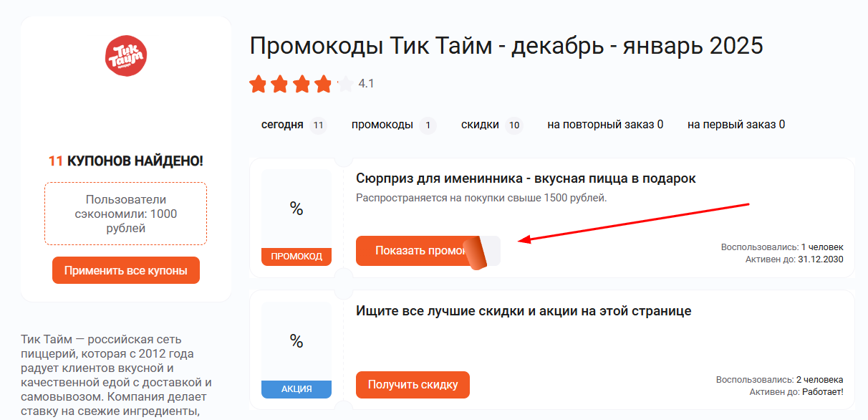Viewport: 868px width, 420px height.
Task: Click the Пользователи сэкономили 1000 рублей box
Action: 125,215
